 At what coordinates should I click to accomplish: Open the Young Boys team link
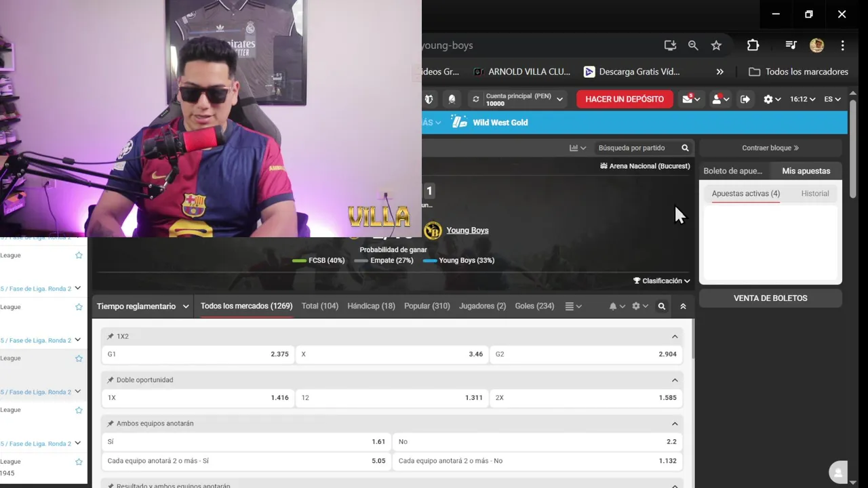click(467, 230)
